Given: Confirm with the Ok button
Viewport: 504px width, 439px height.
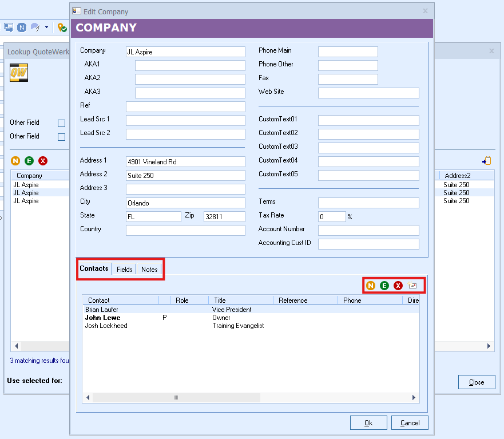Looking at the screenshot, I should [x=368, y=423].
